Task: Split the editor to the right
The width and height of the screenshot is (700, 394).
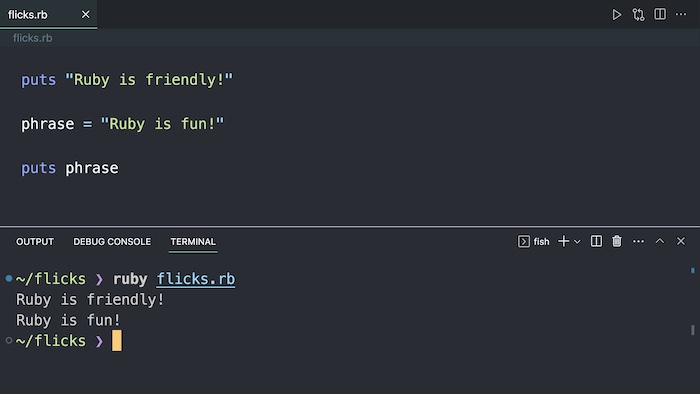Action: pyautogui.click(x=660, y=14)
